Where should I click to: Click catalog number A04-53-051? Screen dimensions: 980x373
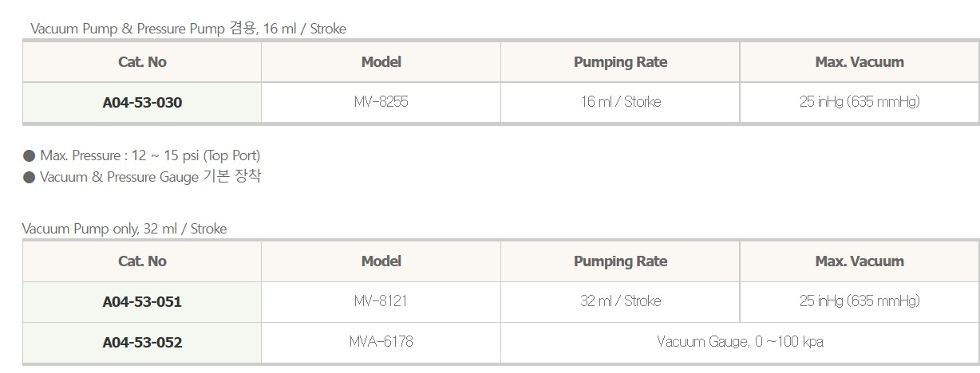(x=142, y=302)
